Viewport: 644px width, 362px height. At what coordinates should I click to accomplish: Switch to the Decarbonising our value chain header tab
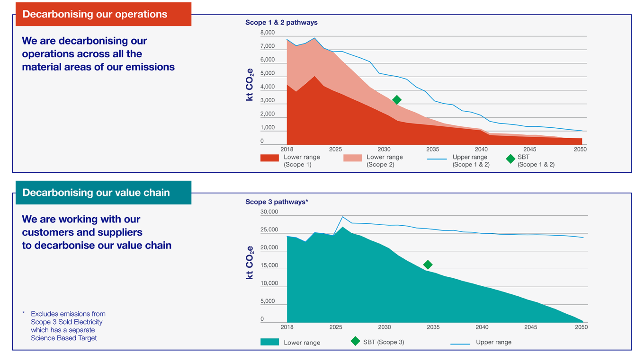click(x=103, y=192)
